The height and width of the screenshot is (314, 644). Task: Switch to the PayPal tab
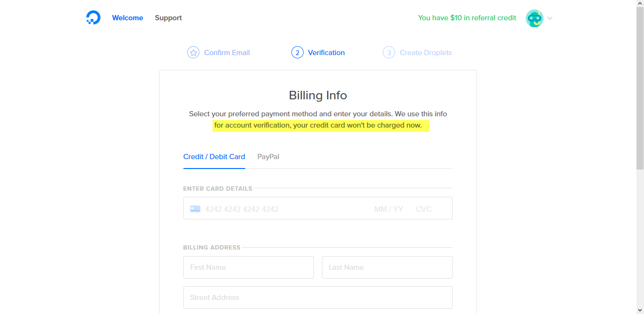click(268, 157)
